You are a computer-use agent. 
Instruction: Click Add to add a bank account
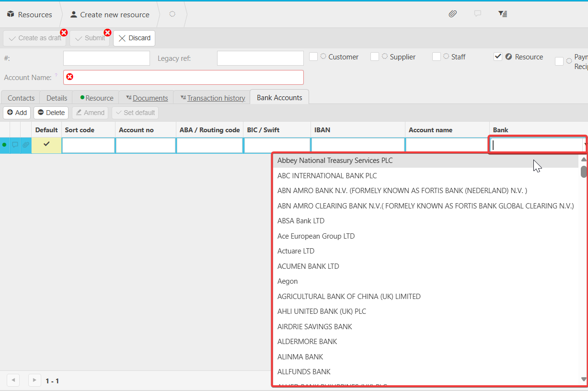pos(17,113)
